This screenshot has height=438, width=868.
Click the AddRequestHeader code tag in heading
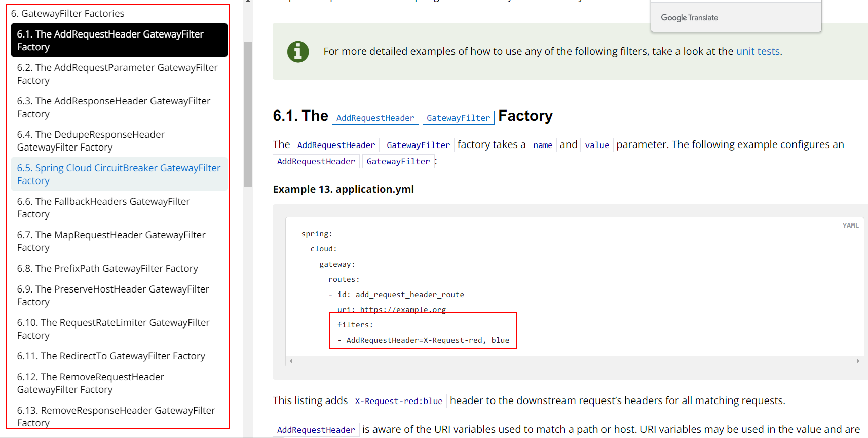coord(375,118)
